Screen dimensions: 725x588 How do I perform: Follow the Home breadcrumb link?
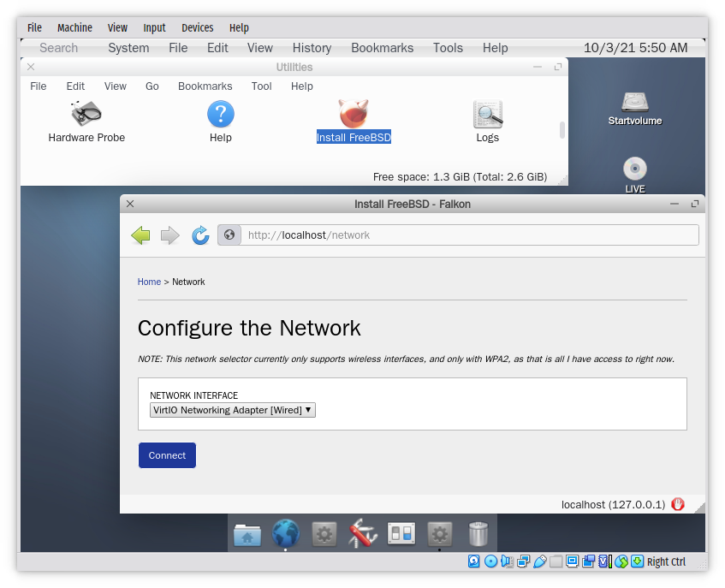click(x=149, y=282)
